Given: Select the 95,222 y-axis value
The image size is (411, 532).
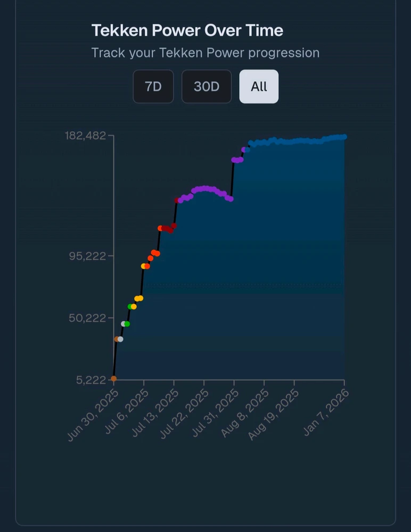Looking at the screenshot, I should (88, 256).
